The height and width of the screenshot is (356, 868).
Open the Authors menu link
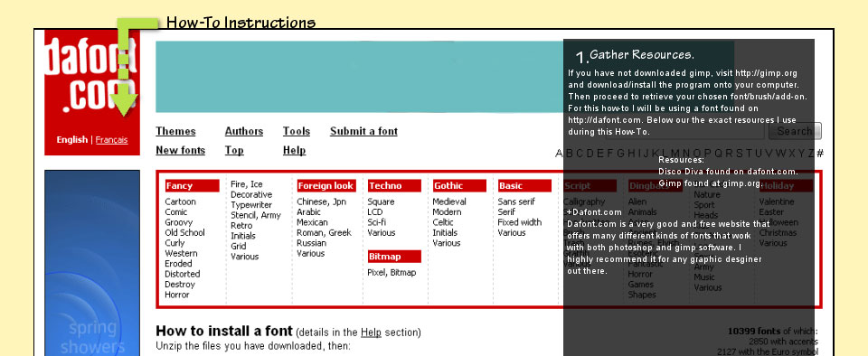(x=243, y=131)
